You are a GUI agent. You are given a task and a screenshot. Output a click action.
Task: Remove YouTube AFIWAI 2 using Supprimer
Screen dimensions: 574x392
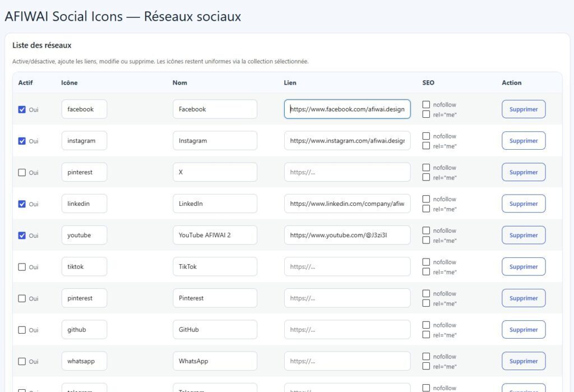pos(524,235)
